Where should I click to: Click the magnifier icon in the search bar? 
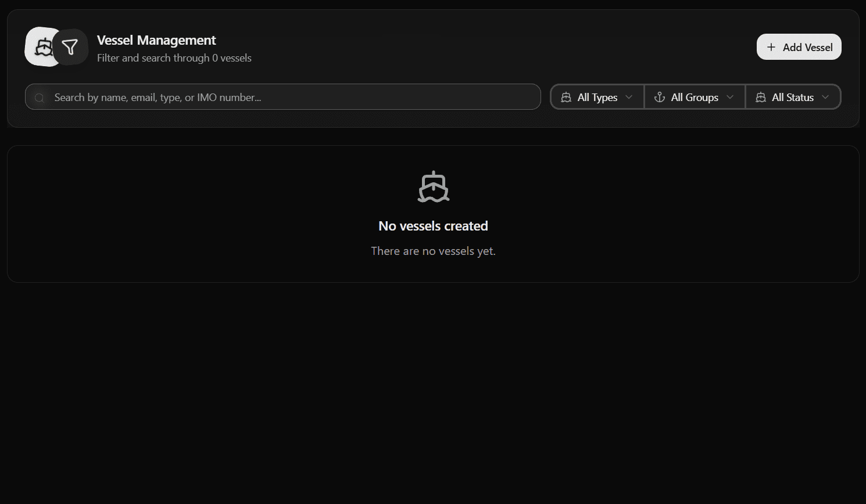click(40, 98)
